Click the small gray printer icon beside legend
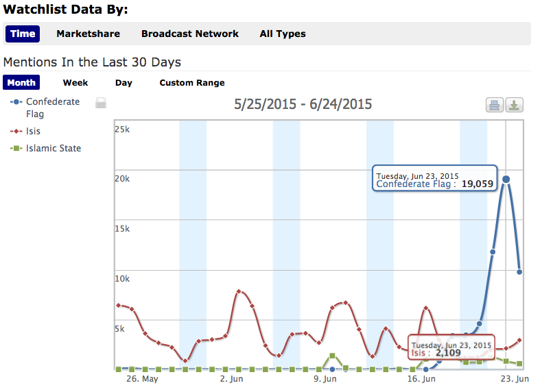 tap(101, 103)
